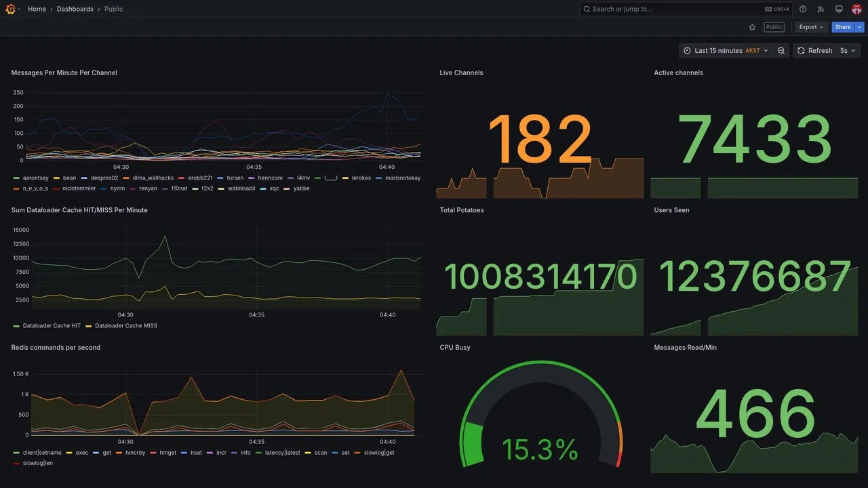868x488 pixels.
Task: Zoom out the time range
Action: click(x=781, y=51)
